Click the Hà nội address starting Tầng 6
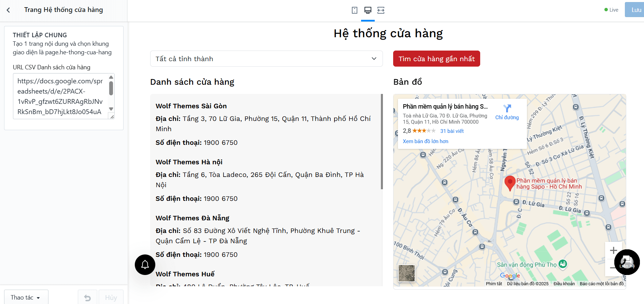Screen dimensions: 644x304 click(260, 180)
